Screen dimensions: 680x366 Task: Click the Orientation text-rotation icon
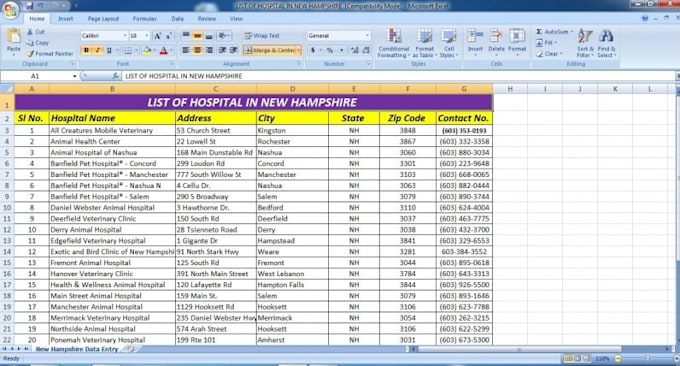click(x=222, y=36)
